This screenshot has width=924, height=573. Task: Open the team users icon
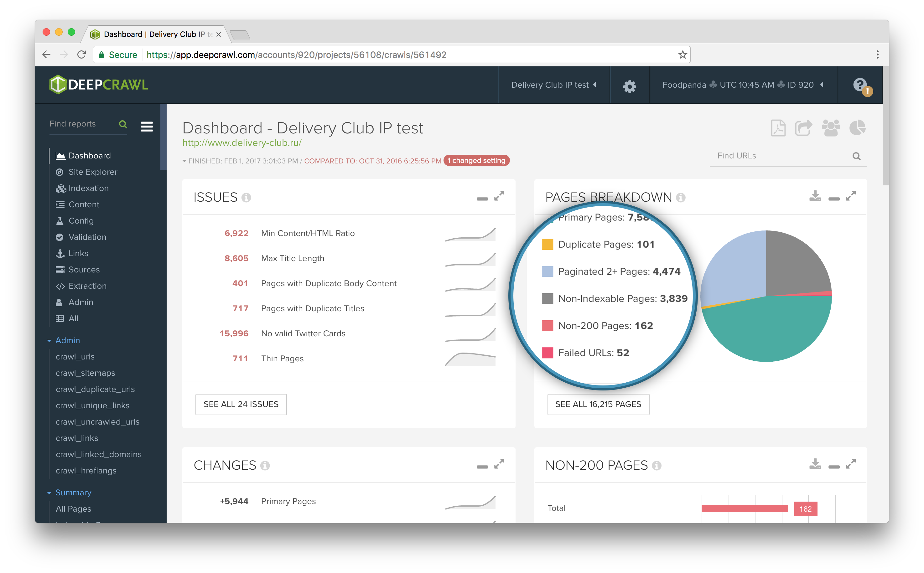tap(831, 128)
